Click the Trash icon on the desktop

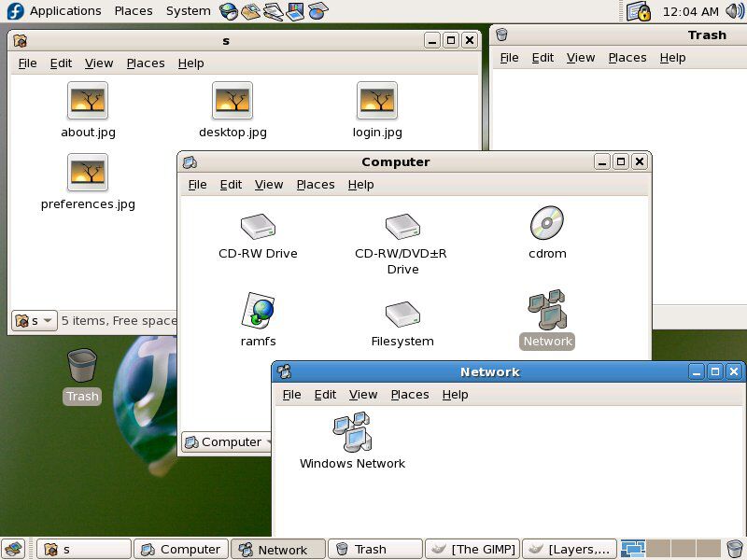click(82, 364)
